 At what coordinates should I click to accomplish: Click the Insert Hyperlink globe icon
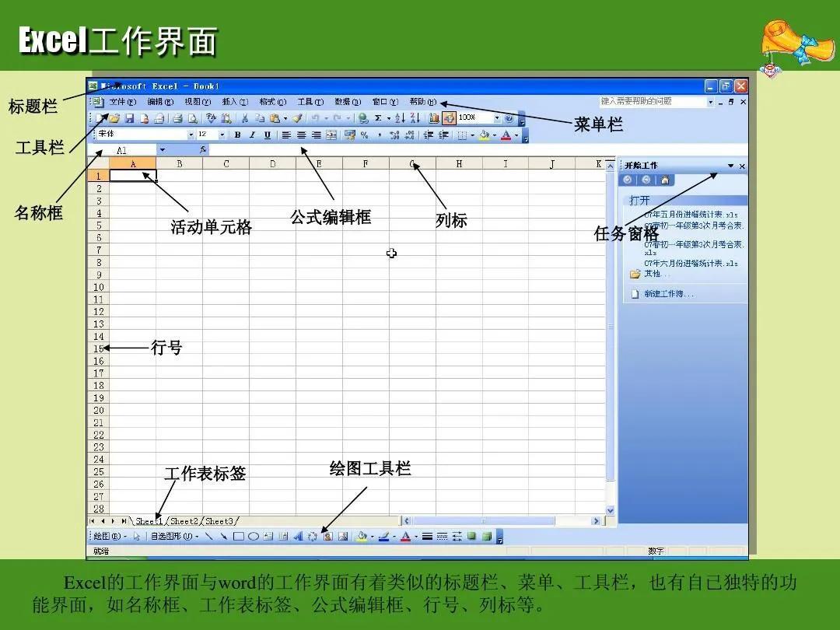(363, 118)
